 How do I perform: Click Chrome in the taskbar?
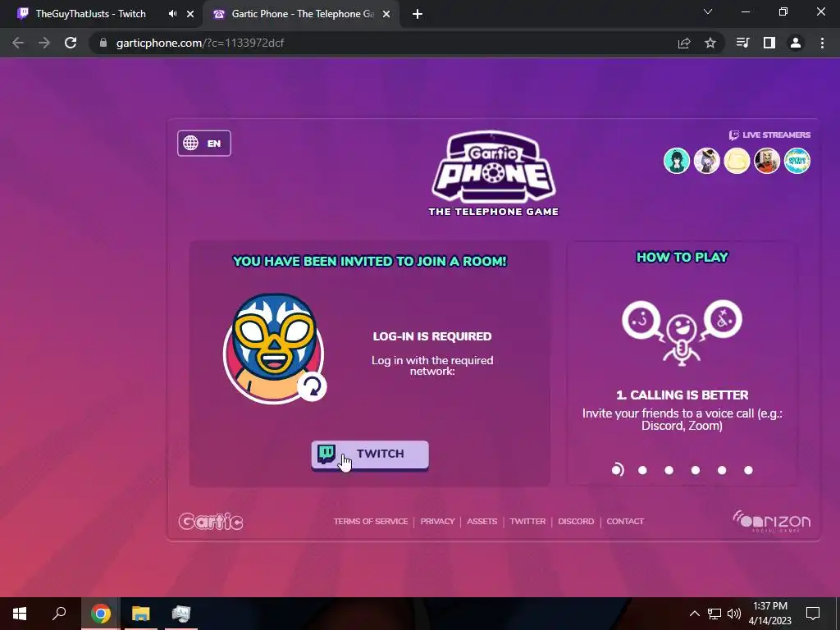pos(100,614)
